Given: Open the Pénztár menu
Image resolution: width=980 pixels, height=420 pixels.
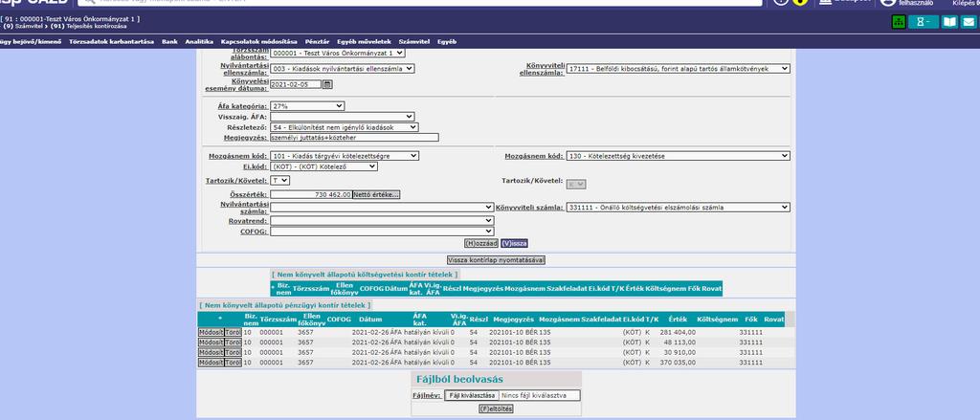Looking at the screenshot, I should point(317,42).
